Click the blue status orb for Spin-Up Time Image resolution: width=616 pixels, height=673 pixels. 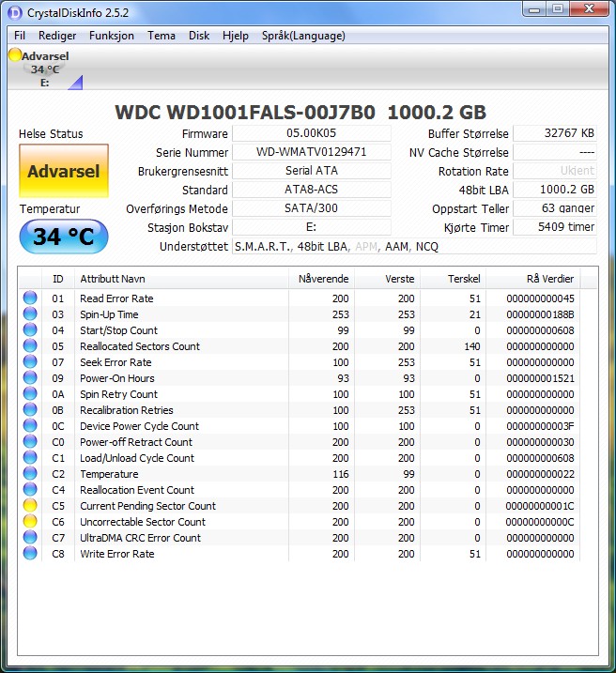[x=30, y=314]
